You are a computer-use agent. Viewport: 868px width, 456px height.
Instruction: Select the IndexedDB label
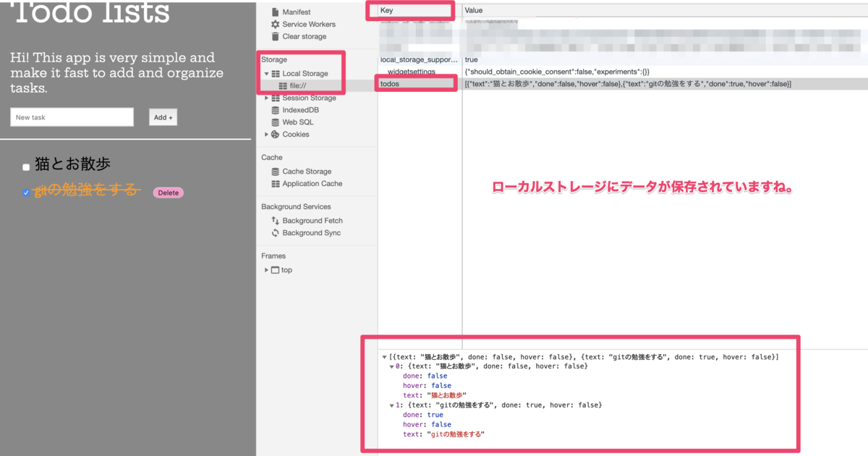point(301,110)
